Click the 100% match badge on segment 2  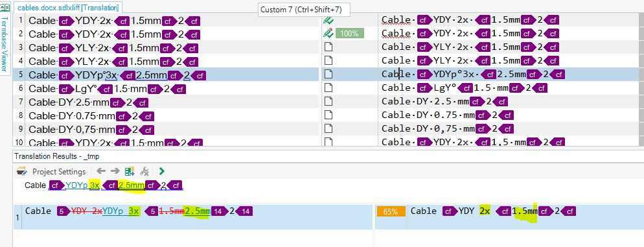349,33
